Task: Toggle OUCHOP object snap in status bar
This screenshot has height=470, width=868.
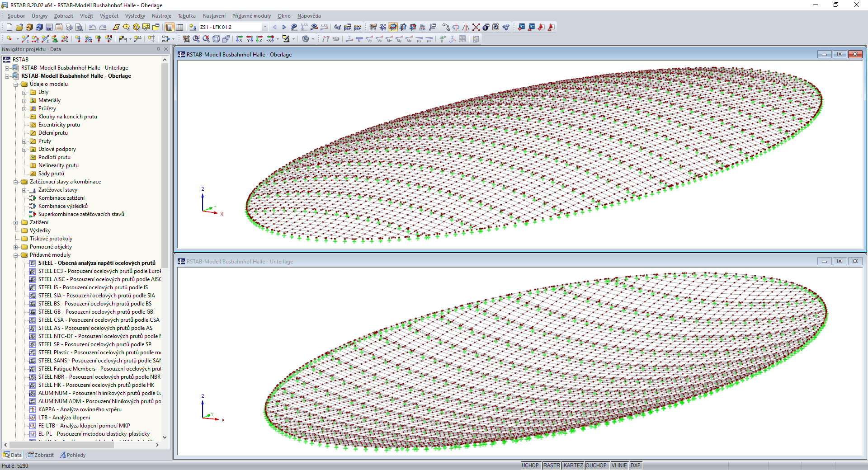Action: click(x=596, y=465)
